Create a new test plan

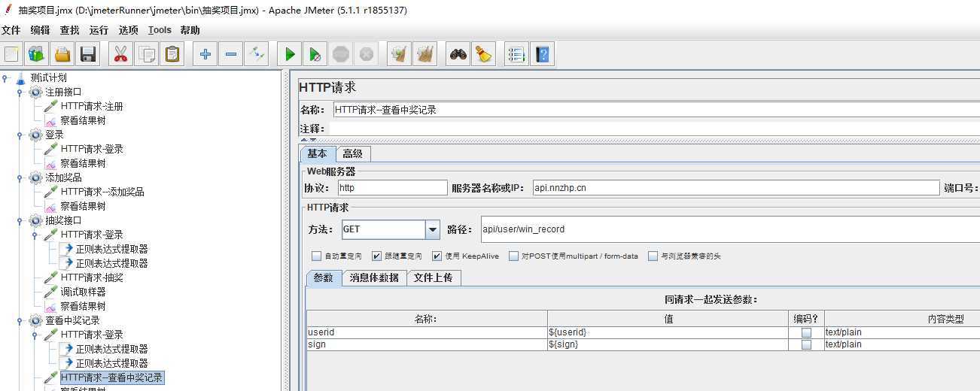point(12,54)
